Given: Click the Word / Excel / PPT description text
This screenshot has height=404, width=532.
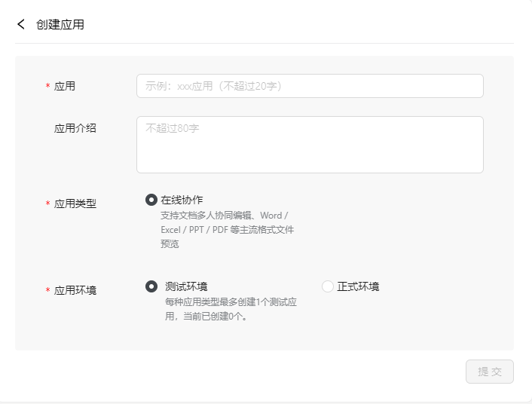Looking at the screenshot, I should pos(226,229).
